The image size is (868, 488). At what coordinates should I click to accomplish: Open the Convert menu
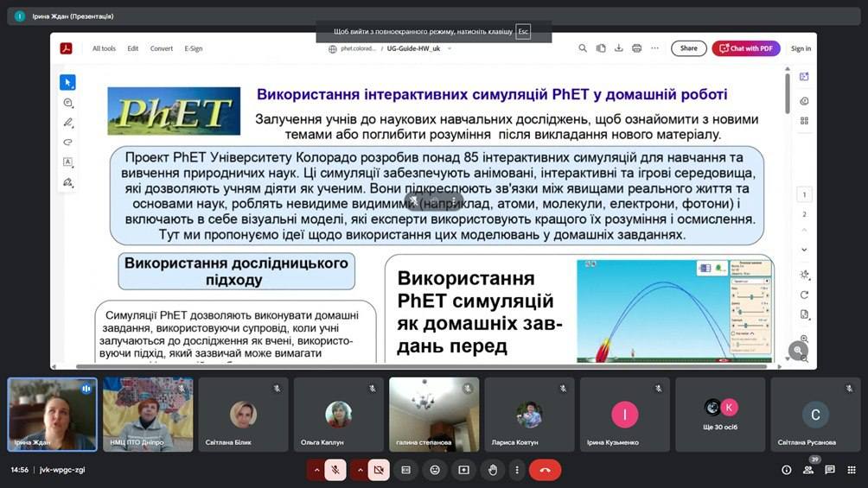click(x=162, y=48)
